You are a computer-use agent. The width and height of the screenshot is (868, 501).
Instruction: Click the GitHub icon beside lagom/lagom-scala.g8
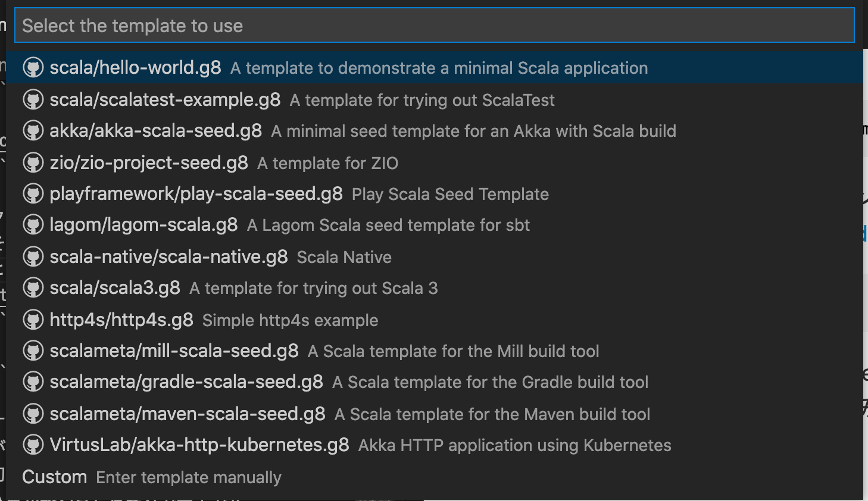click(x=33, y=225)
